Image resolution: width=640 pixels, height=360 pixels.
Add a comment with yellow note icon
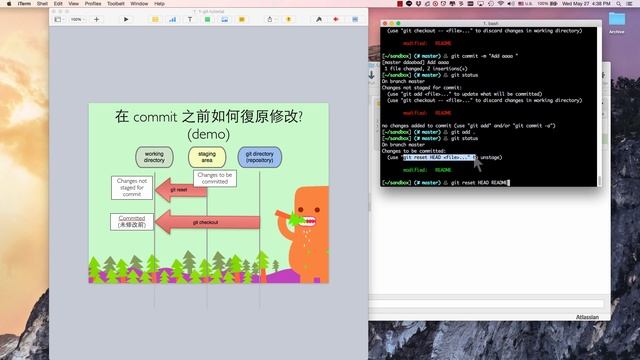(242, 20)
